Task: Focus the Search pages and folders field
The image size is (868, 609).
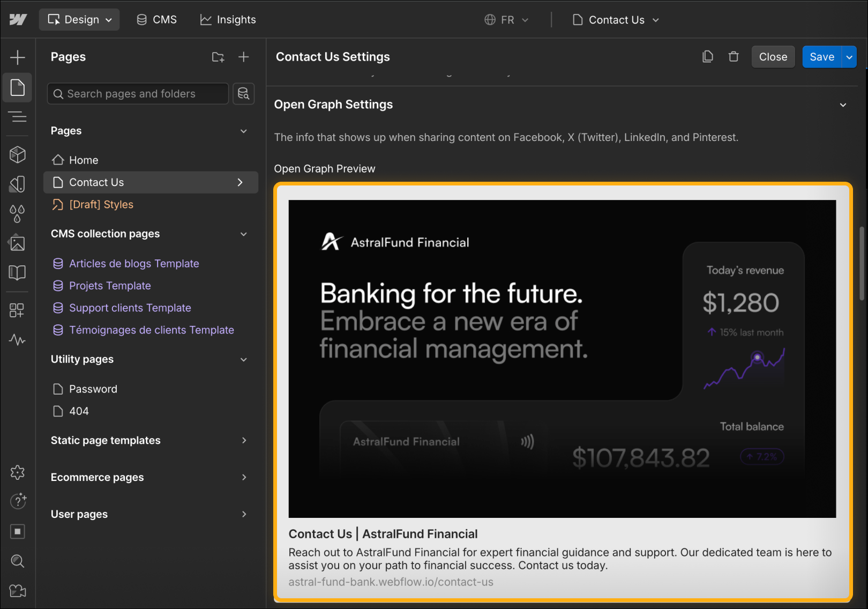Action: [x=138, y=94]
